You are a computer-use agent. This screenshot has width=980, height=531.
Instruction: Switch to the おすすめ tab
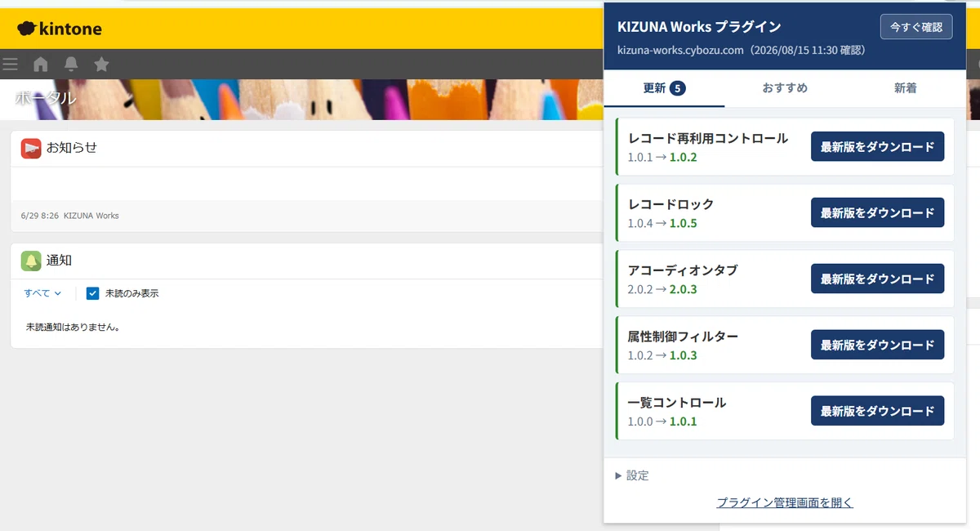[x=785, y=88]
